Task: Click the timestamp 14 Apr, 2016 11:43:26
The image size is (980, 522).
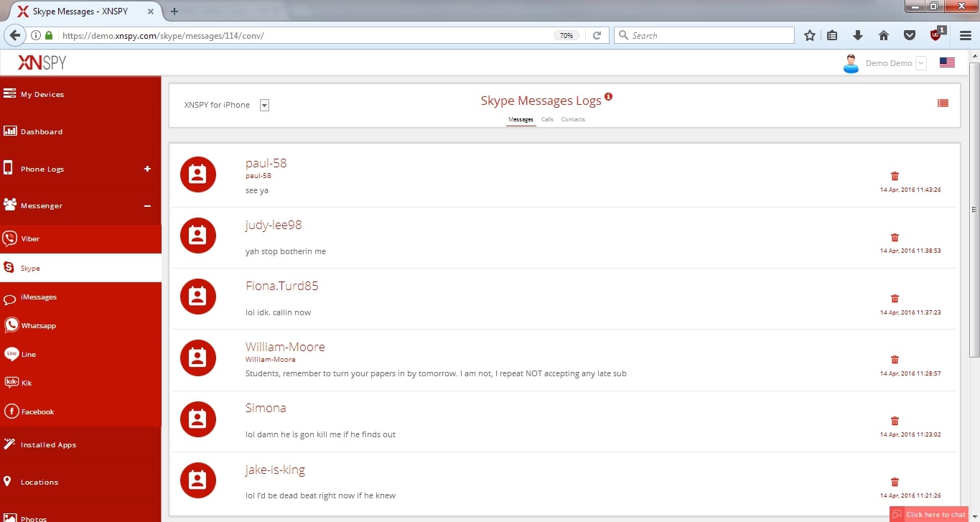Action: (x=910, y=190)
